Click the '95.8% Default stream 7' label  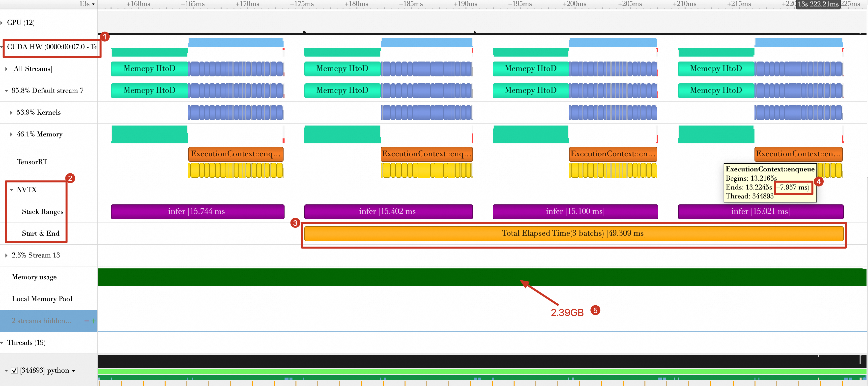coord(47,91)
